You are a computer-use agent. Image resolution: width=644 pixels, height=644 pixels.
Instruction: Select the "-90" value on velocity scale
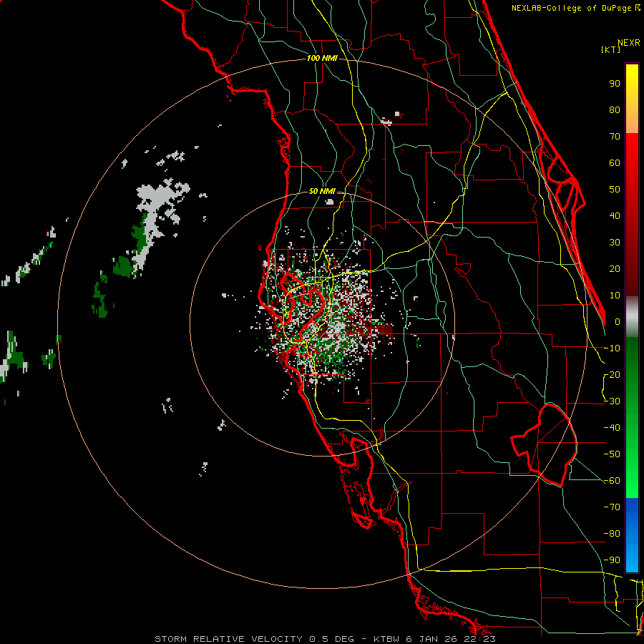(612, 560)
